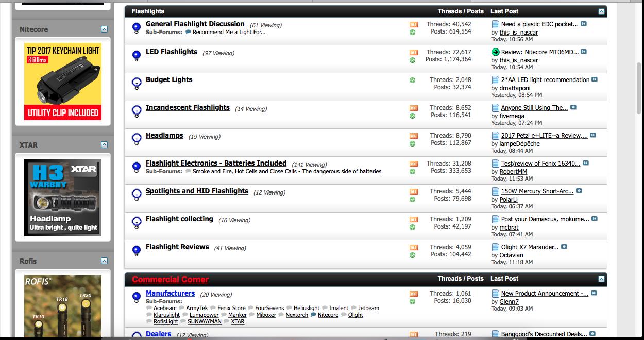Open Incandescent Flashlights forum
Viewport: 644px width, 340px height.
click(x=188, y=107)
